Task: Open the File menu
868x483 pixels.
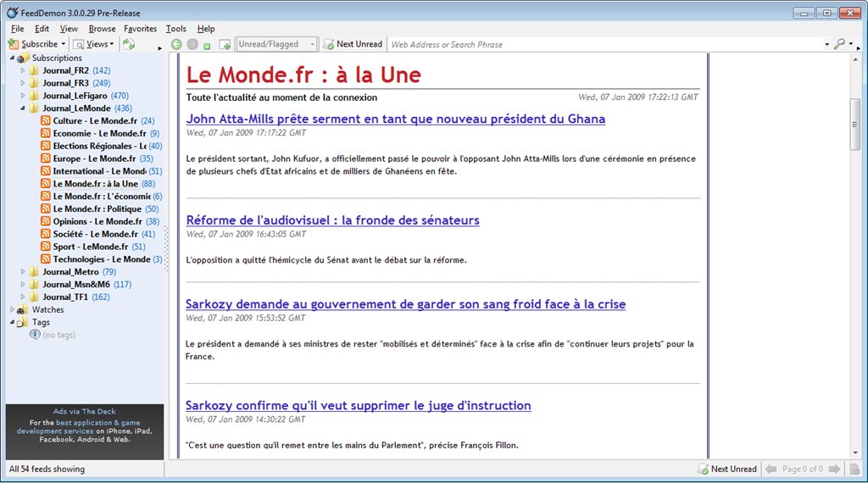Action: 17,29
